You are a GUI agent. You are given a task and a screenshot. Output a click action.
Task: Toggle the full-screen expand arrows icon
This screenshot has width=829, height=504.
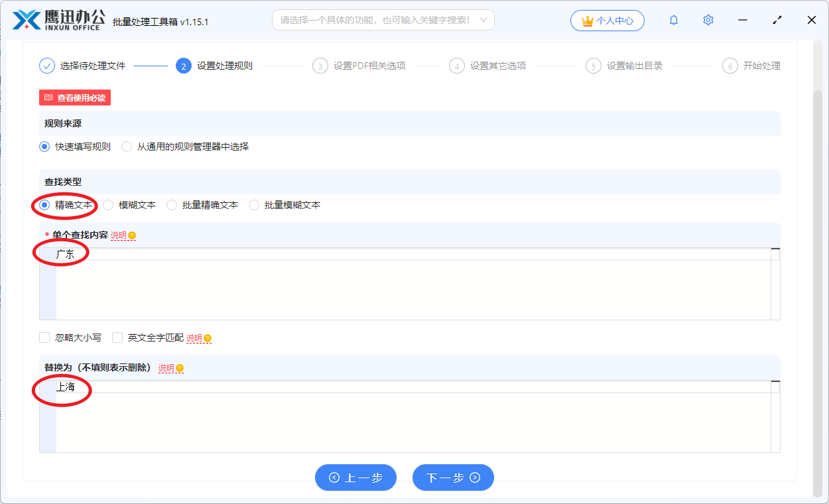(777, 20)
